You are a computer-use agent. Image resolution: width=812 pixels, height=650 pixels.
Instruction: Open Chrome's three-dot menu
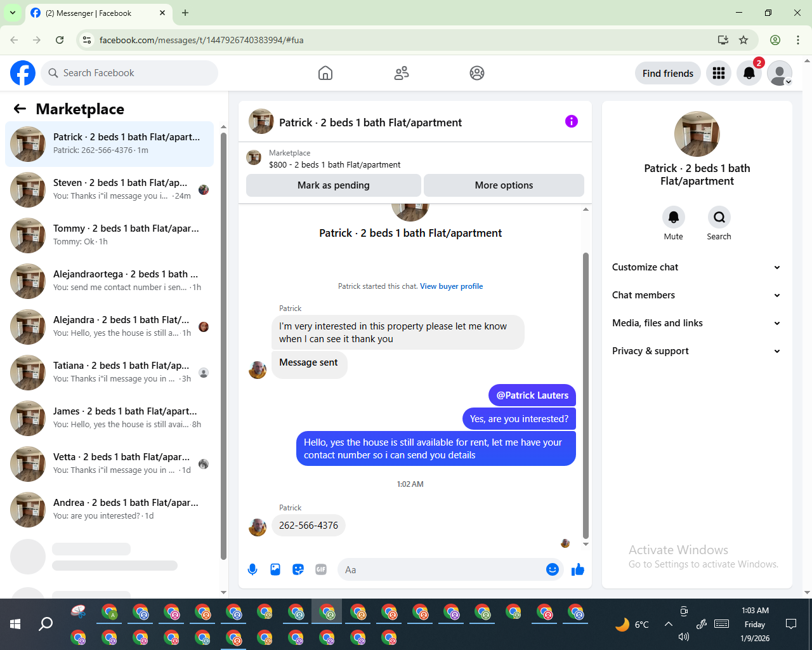point(798,40)
